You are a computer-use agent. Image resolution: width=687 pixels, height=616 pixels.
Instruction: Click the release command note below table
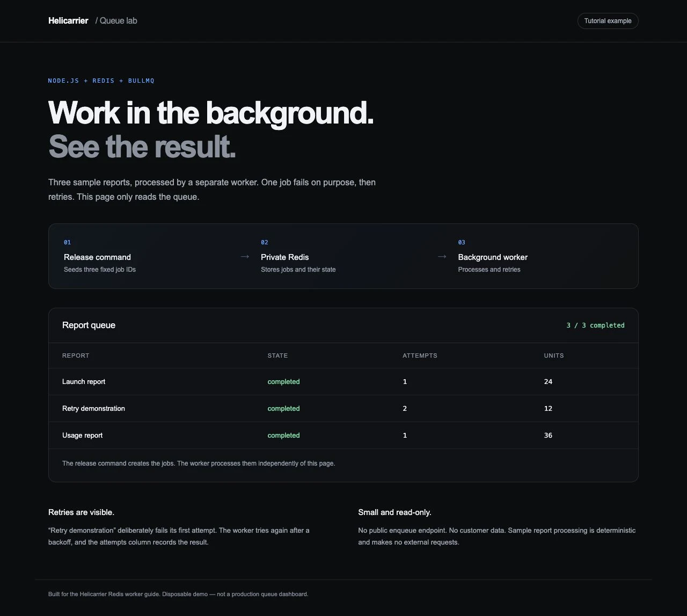point(199,463)
